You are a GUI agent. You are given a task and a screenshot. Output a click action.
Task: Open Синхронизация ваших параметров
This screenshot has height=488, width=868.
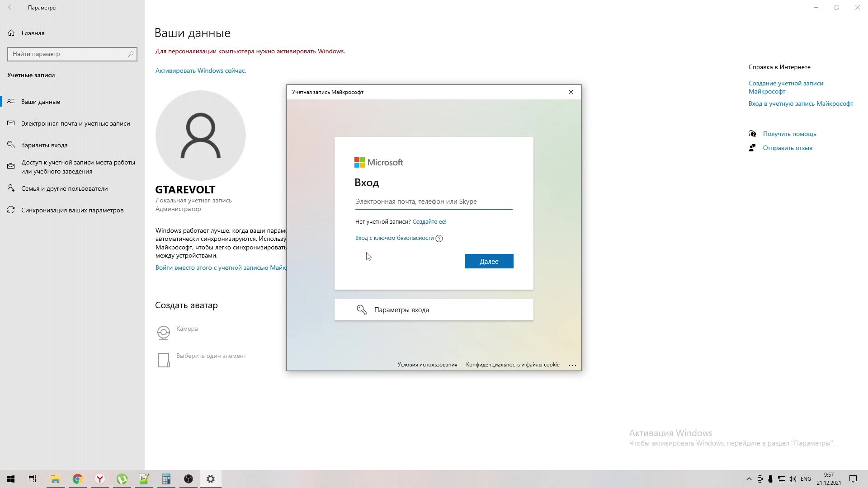(x=72, y=210)
